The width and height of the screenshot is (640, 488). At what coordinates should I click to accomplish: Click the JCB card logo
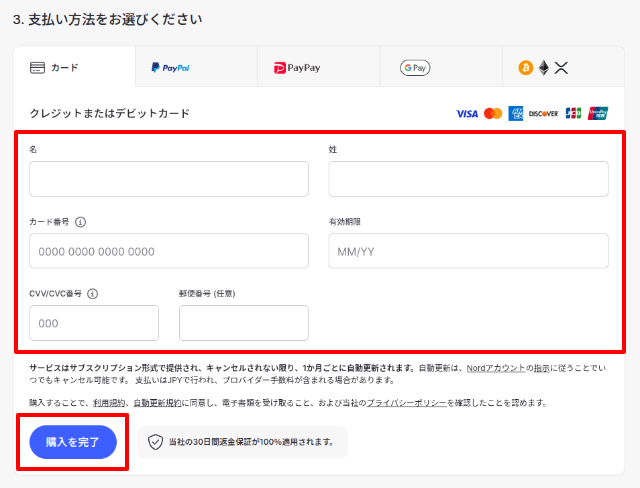tap(573, 114)
